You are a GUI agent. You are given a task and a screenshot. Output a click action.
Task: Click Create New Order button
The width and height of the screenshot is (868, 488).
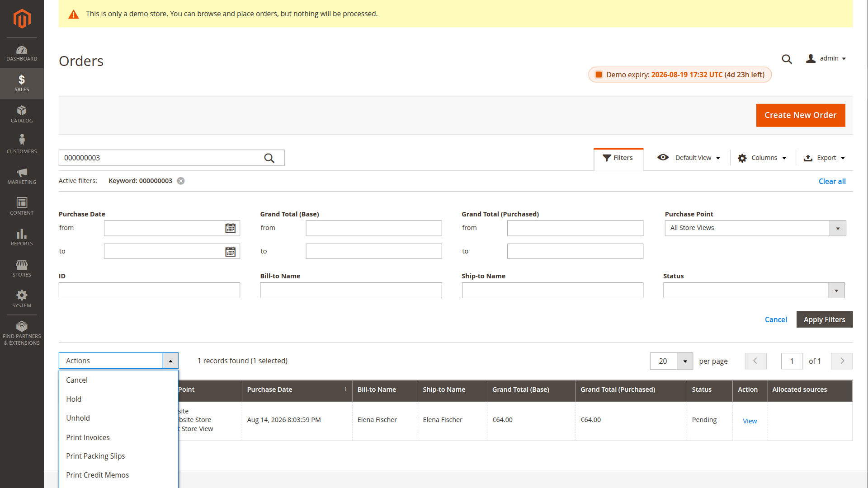(x=801, y=115)
